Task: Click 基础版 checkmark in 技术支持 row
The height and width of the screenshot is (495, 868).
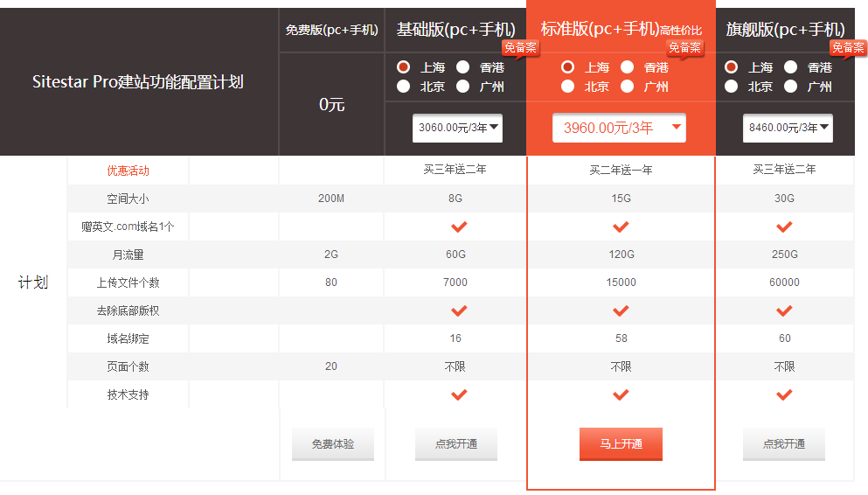Action: click(459, 394)
